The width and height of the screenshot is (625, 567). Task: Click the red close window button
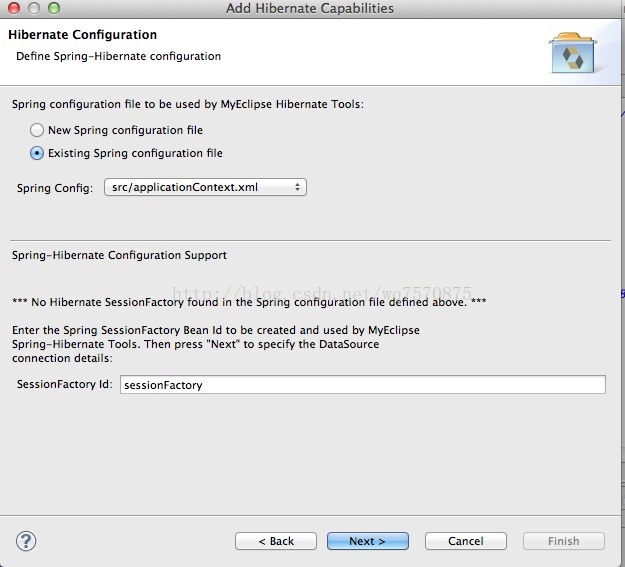[x=14, y=8]
